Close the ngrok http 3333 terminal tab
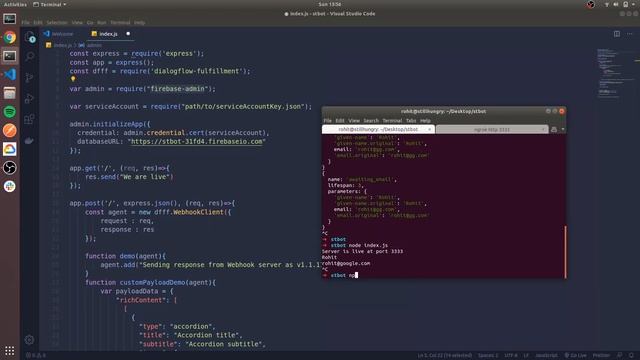The image size is (640, 360). coord(543,129)
